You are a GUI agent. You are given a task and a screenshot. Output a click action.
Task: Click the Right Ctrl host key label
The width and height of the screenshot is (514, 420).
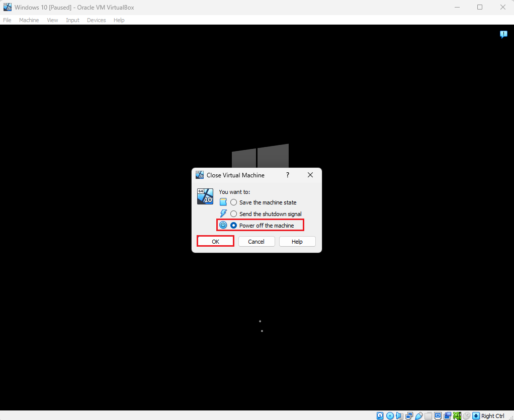pos(493,416)
